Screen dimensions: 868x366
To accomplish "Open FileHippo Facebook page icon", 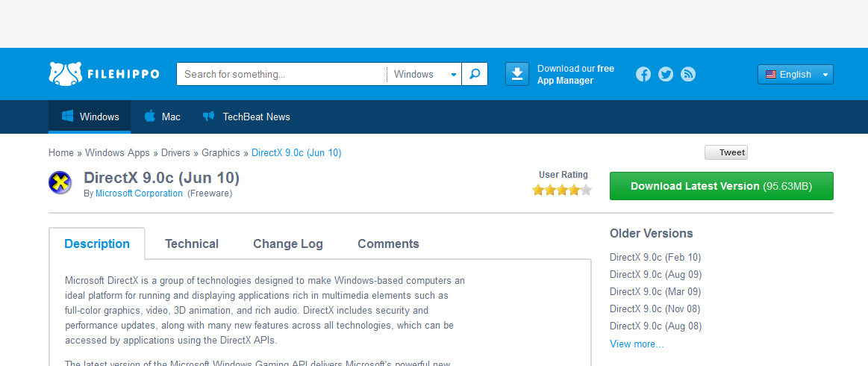I will point(643,74).
